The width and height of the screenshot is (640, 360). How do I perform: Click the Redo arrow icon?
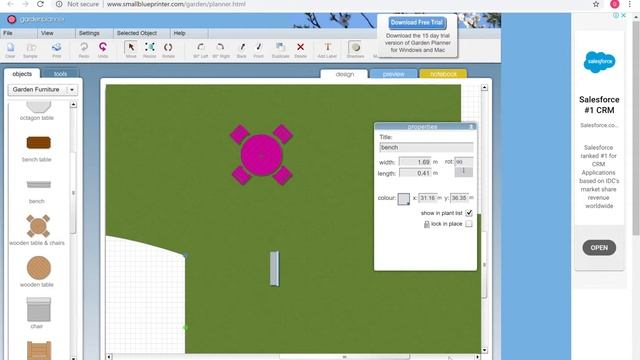point(84,50)
